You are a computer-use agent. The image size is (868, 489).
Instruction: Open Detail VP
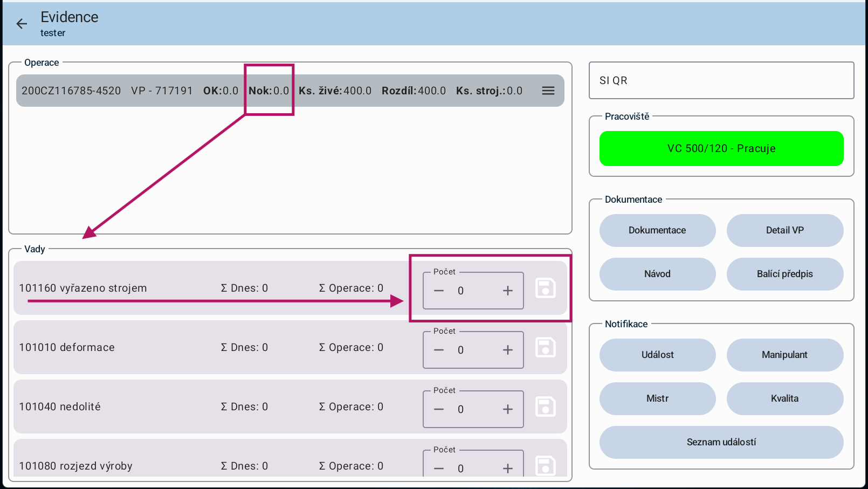784,230
